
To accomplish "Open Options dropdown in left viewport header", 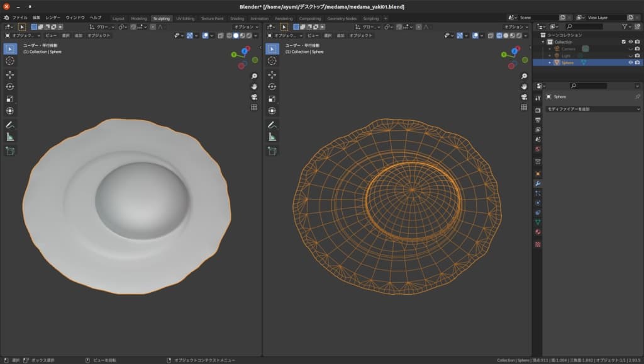I will click(x=246, y=27).
